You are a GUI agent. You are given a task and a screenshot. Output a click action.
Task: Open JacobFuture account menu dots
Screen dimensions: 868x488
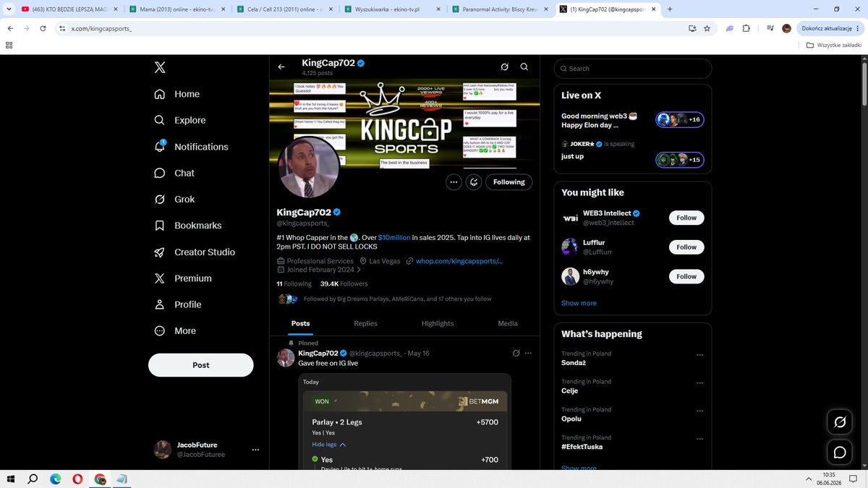point(255,450)
